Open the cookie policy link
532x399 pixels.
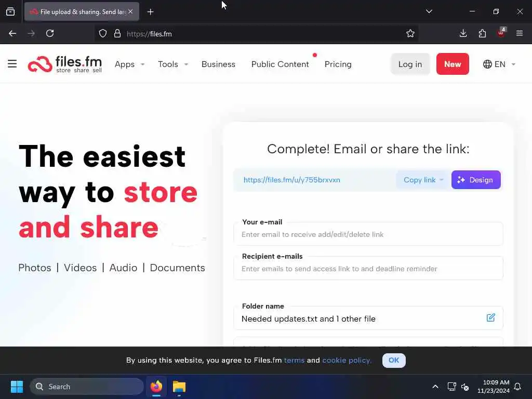(347, 361)
